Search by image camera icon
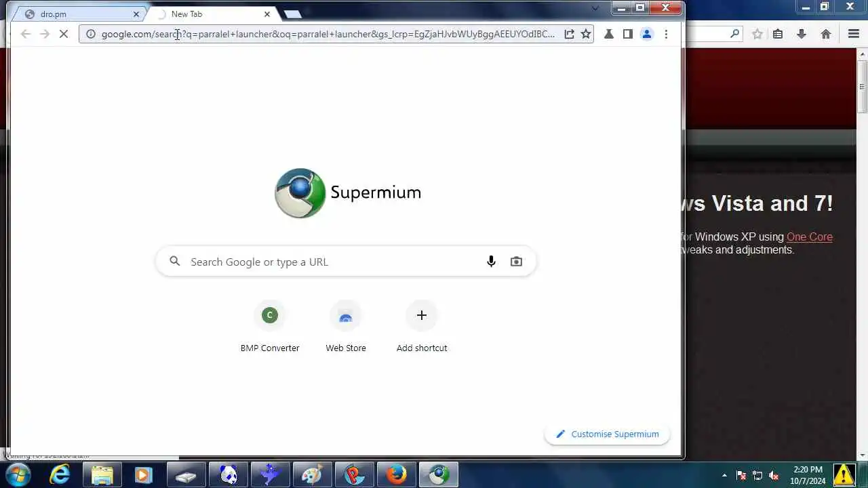This screenshot has width=868, height=488. coord(516,262)
